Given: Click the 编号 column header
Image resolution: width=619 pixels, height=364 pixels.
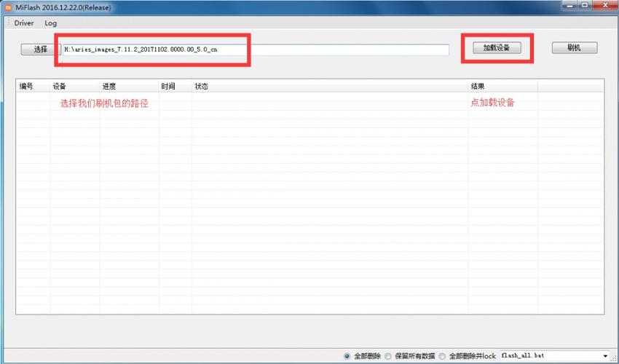Looking at the screenshot, I should [x=33, y=86].
